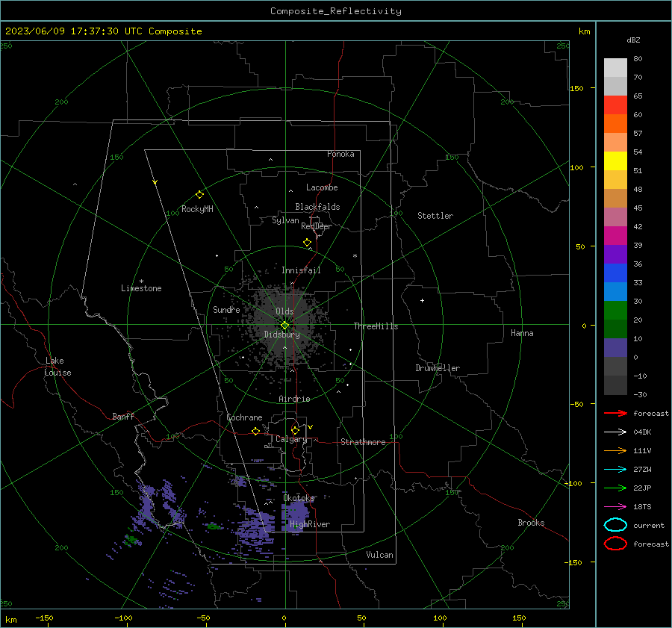Click the green 22JP arrow icon
The height and width of the screenshot is (628, 672).
pyautogui.click(x=615, y=488)
